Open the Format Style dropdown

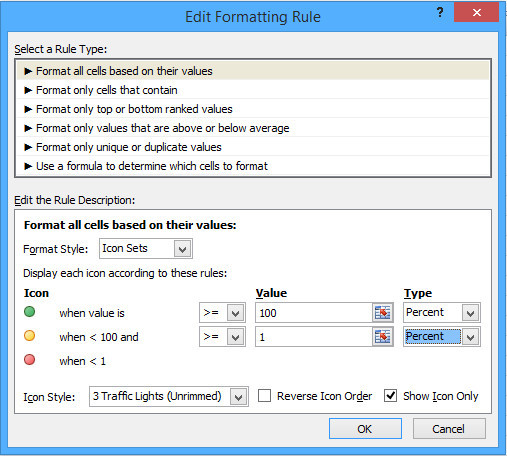[x=146, y=249]
